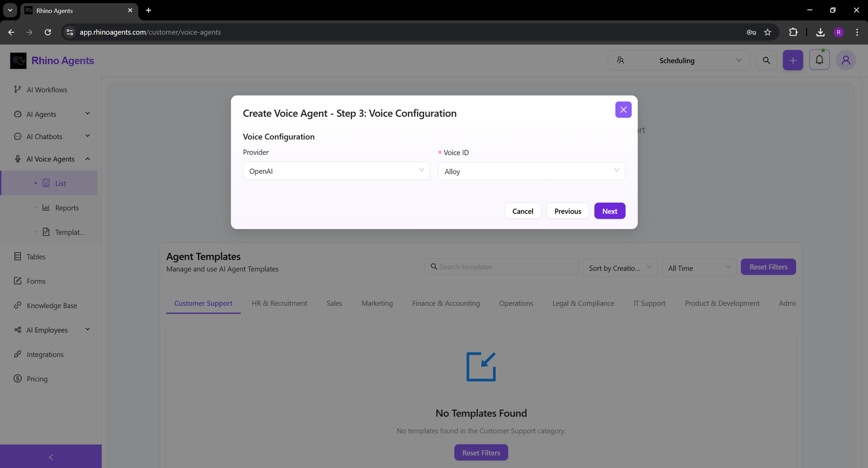The height and width of the screenshot is (468, 868).
Task: Open browser downloads icon
Action: coord(820,32)
